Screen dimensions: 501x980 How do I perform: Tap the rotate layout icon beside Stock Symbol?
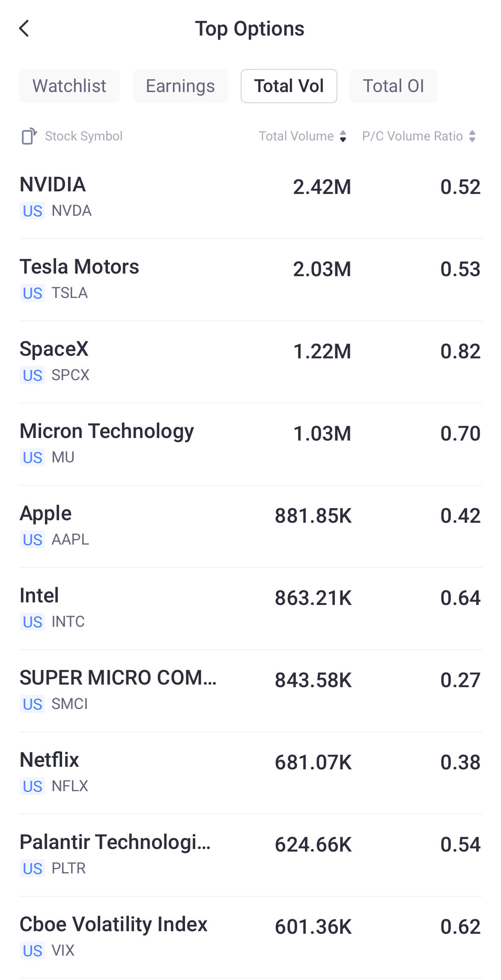[x=29, y=136]
